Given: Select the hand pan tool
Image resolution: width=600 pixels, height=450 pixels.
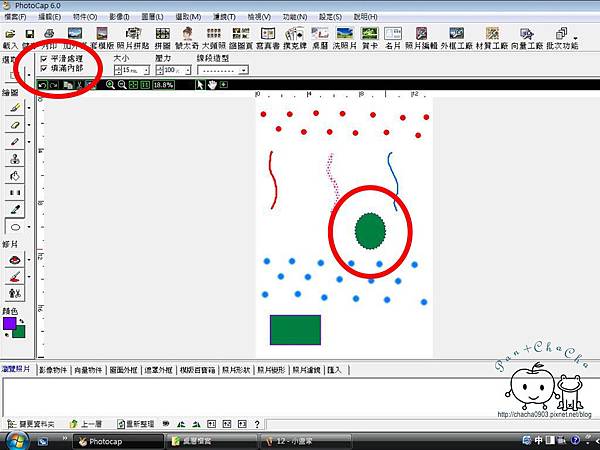Looking at the screenshot, I should [212, 85].
